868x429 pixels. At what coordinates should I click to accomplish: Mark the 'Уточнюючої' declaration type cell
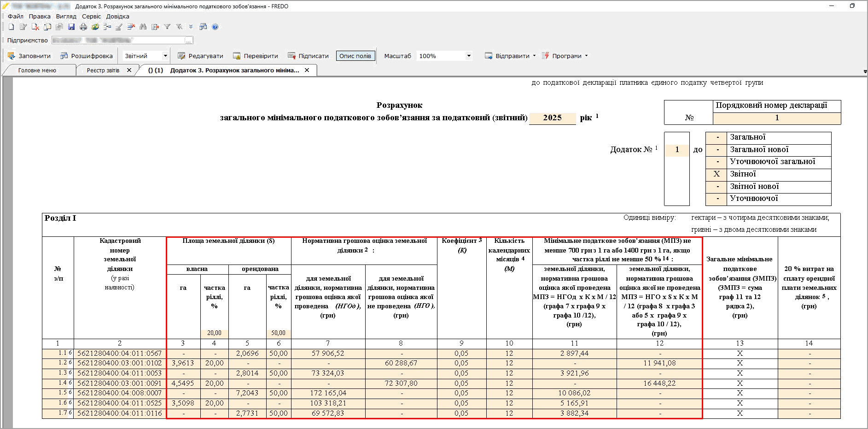(x=717, y=199)
